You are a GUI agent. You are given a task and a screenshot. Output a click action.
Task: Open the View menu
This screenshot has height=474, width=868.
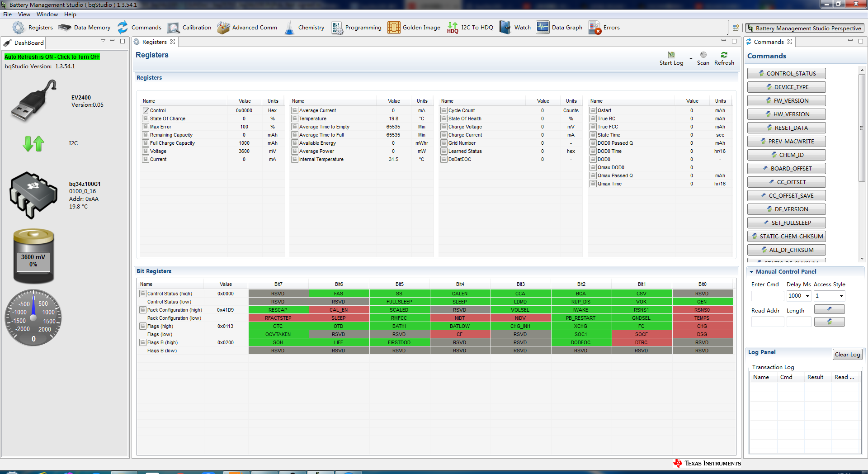click(x=24, y=14)
